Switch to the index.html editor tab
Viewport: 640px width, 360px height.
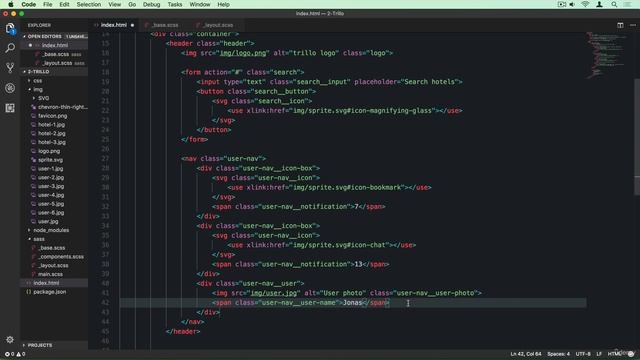[x=113, y=25]
